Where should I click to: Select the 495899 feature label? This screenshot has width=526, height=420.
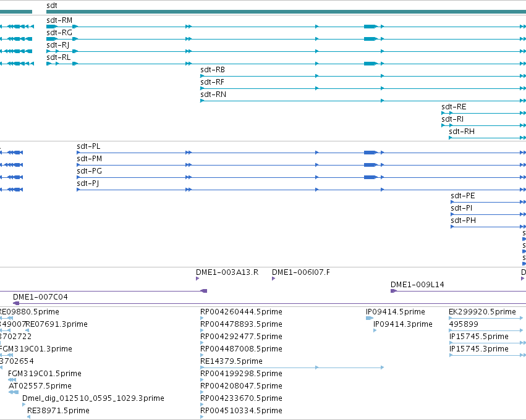[464, 324]
